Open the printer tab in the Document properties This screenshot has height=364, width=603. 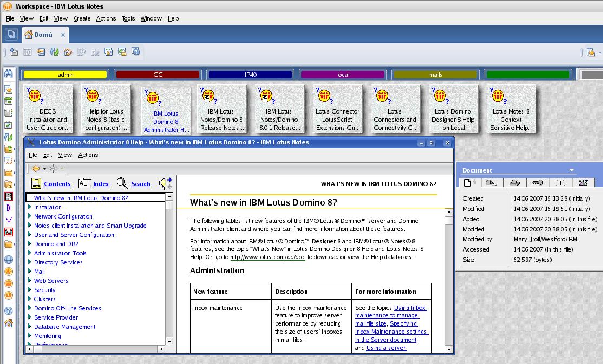pyautogui.click(x=515, y=183)
